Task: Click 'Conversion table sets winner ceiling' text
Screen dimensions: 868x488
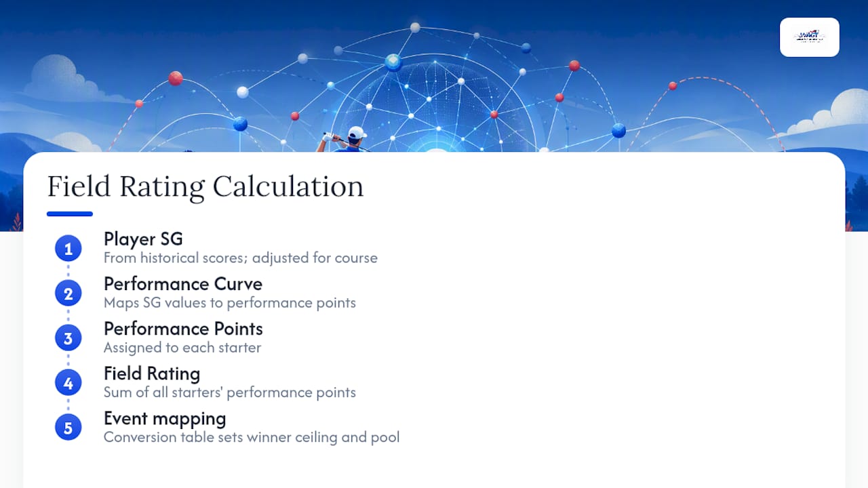Action: click(220, 436)
